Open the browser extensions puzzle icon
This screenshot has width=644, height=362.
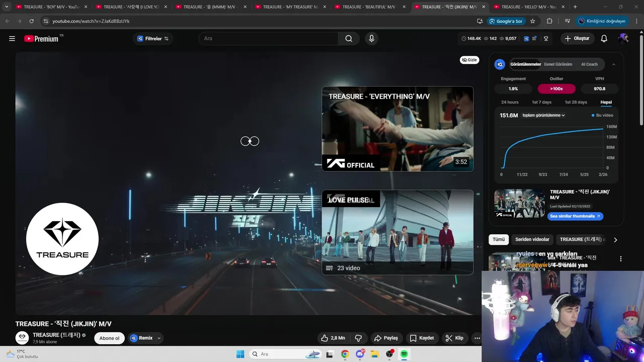[549, 21]
